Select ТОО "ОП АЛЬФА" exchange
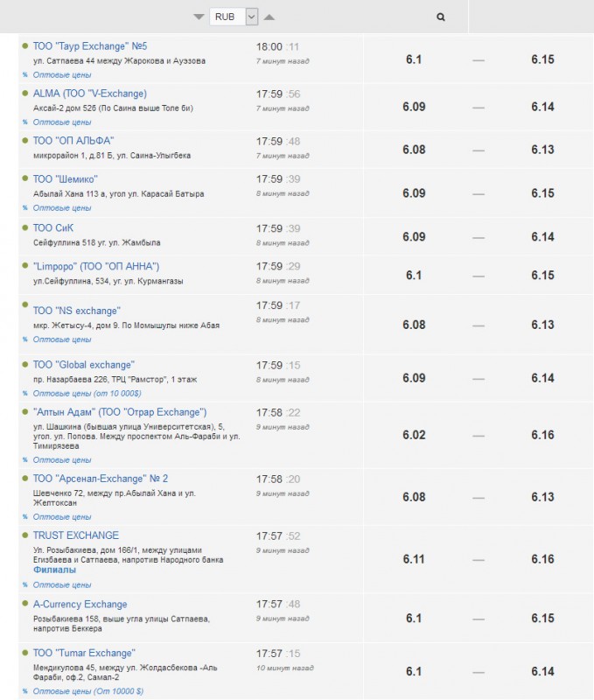This screenshot has width=594, height=700. coord(73,141)
